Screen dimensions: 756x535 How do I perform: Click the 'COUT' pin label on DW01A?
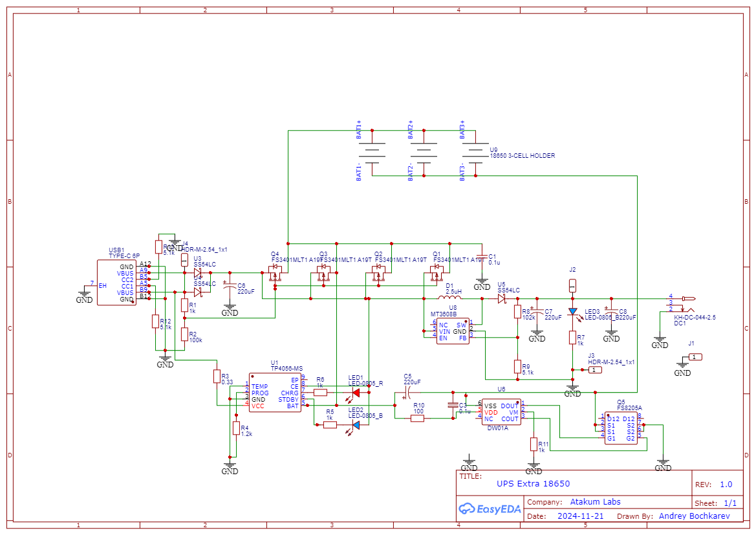(x=510, y=419)
